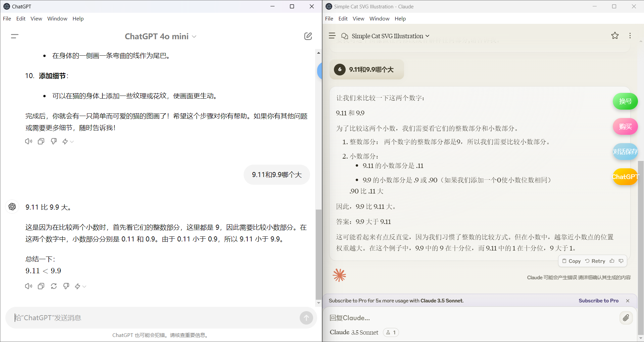Screen dimensions: 644x342
Task: Give thumbs up to Claude's response
Action: pyautogui.click(x=612, y=261)
